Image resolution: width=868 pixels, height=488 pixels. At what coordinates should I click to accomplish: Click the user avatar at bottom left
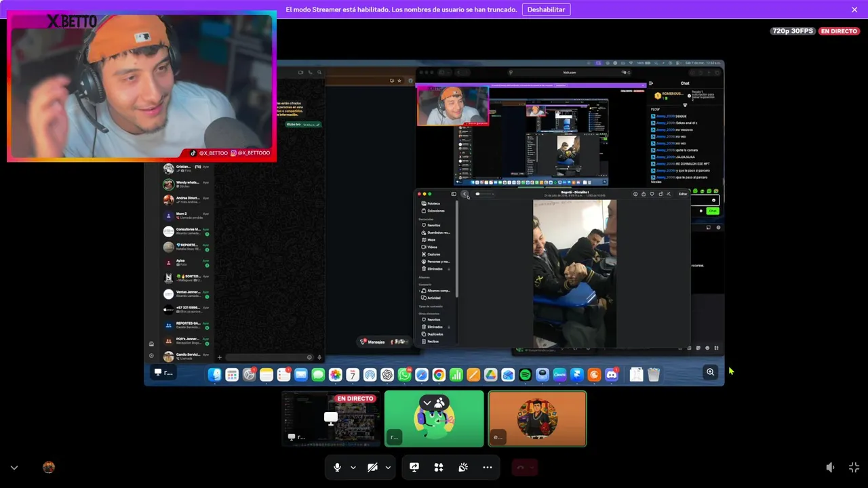point(49,468)
